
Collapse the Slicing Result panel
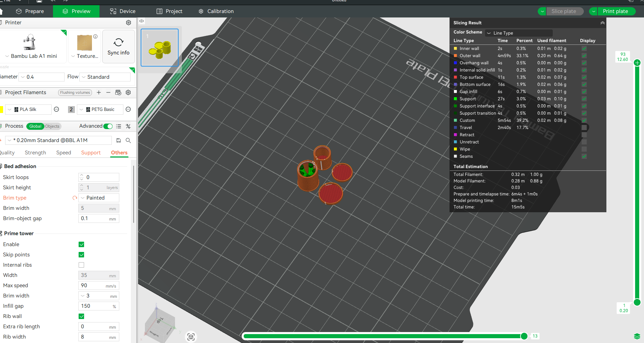pos(602,23)
